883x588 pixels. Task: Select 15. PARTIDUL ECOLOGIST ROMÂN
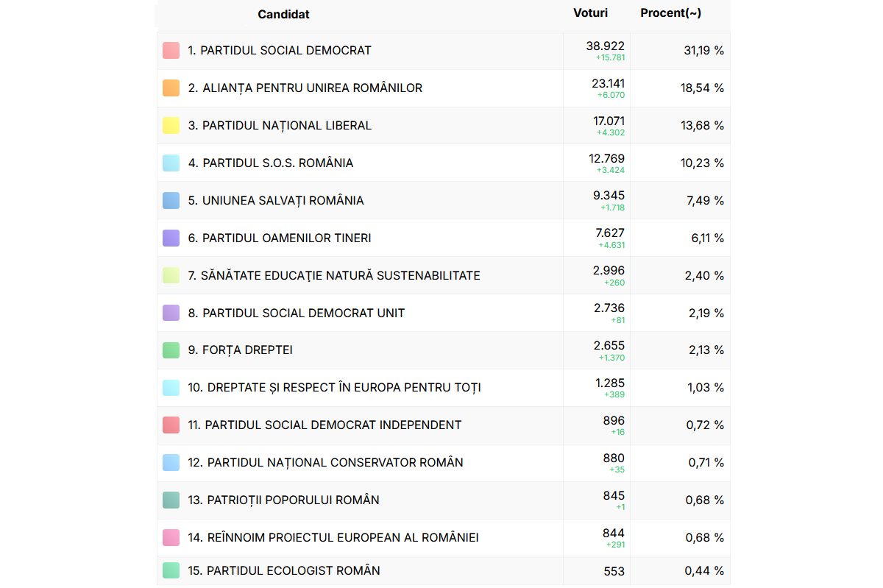[x=444, y=571]
